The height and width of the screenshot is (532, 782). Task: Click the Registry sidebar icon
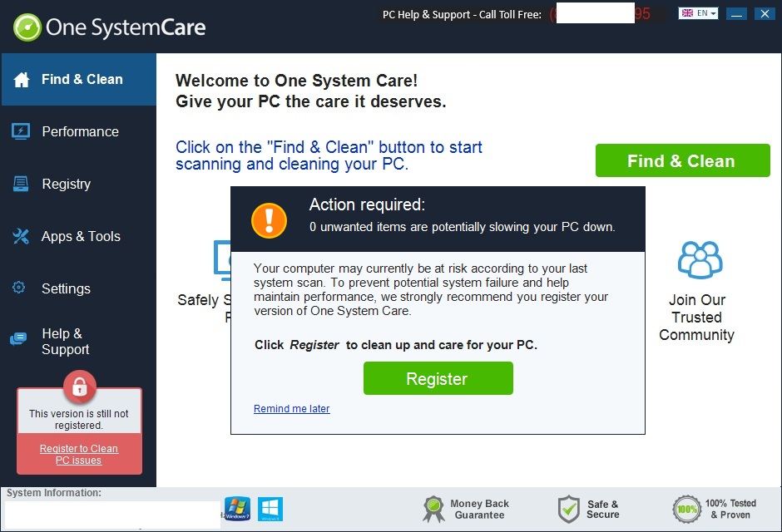click(21, 184)
